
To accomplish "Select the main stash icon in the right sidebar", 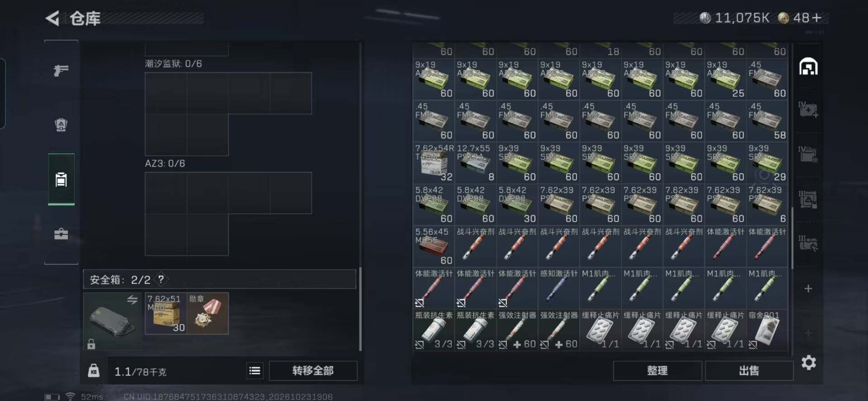I will [808, 67].
